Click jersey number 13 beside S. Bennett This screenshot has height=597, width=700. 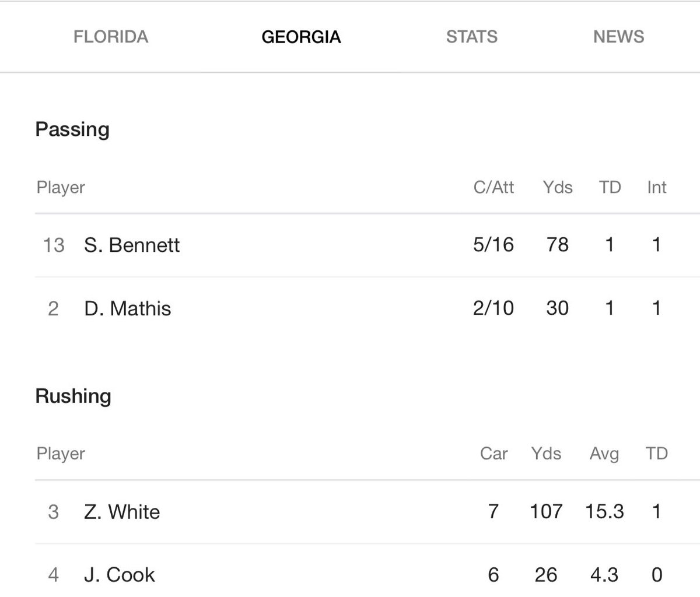[53, 245]
